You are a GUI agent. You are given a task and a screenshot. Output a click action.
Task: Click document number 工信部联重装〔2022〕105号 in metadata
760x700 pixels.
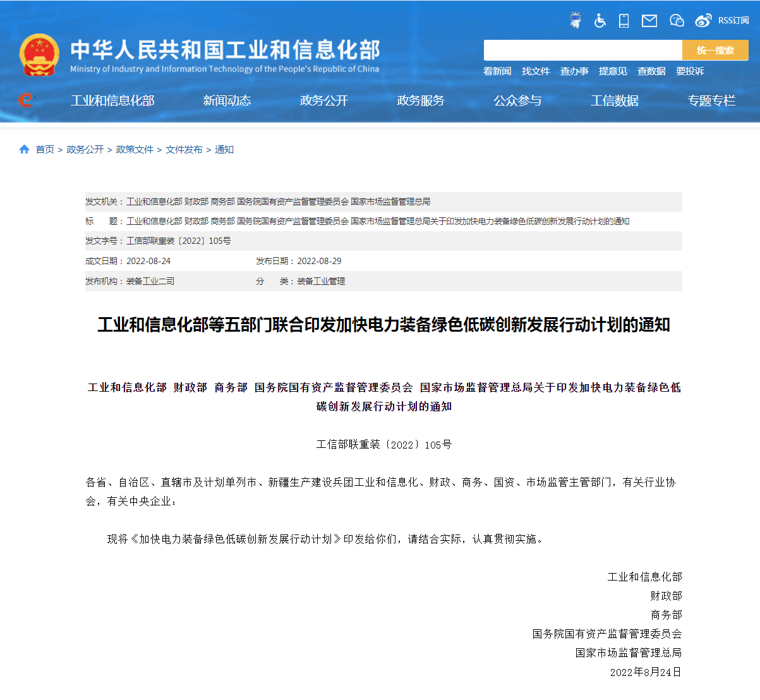pos(179,241)
